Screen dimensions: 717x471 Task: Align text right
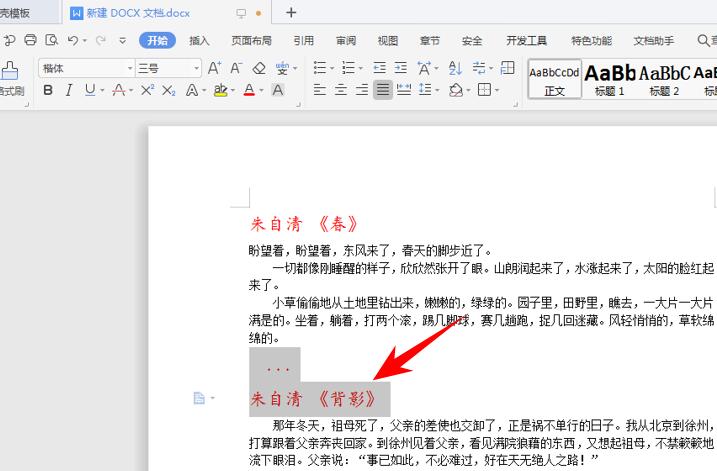[x=362, y=90]
